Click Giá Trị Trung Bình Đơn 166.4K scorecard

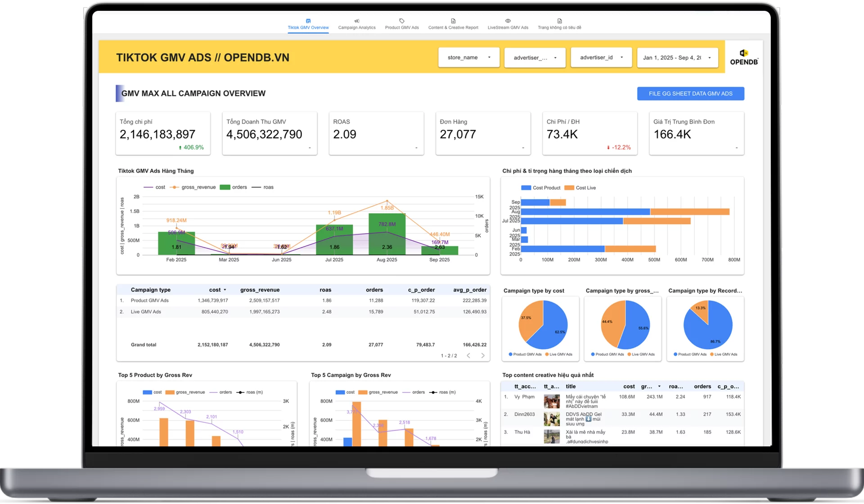pyautogui.click(x=696, y=134)
